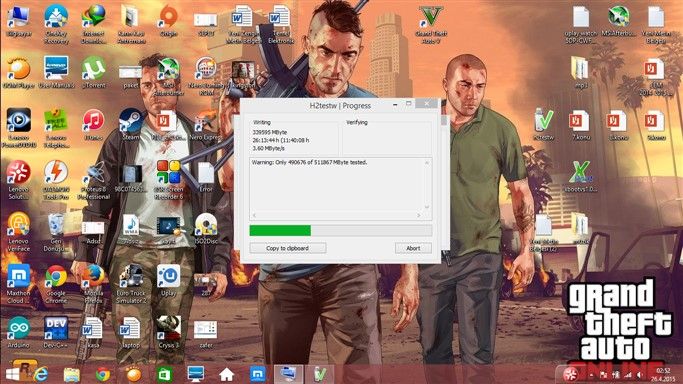Open the Recycle Bin icon
Screen dimensions: 683x384
tap(56, 232)
